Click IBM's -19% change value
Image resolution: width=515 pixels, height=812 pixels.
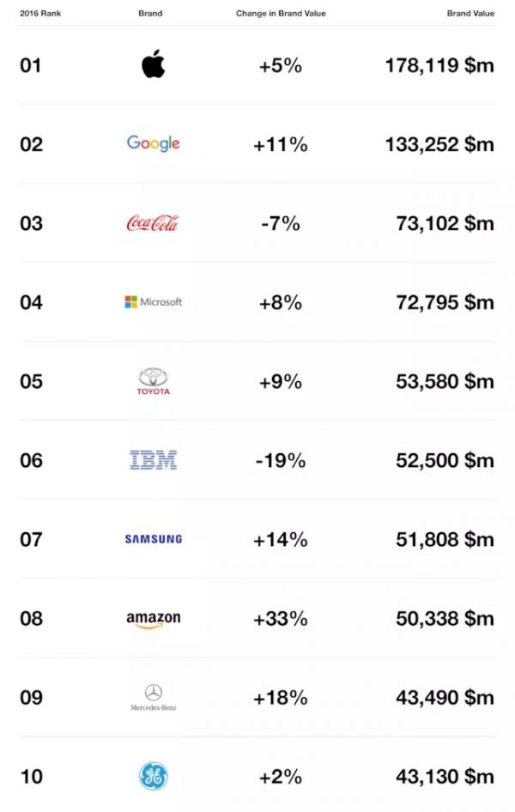(280, 460)
